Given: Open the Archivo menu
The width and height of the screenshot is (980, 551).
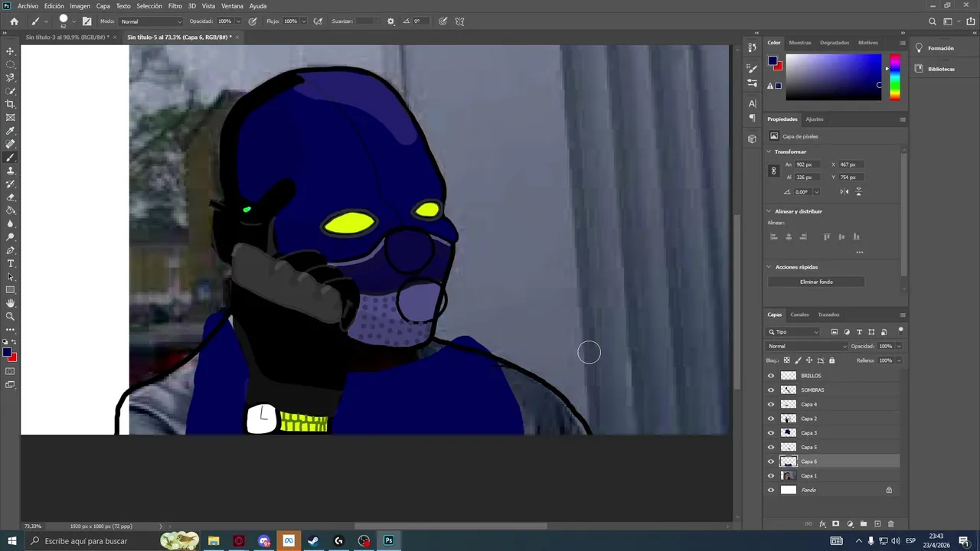Looking at the screenshot, I should click(28, 5).
